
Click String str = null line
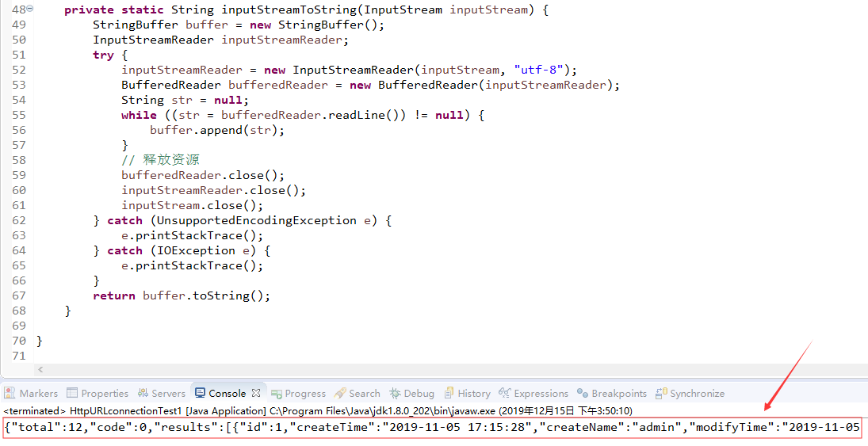click(185, 100)
